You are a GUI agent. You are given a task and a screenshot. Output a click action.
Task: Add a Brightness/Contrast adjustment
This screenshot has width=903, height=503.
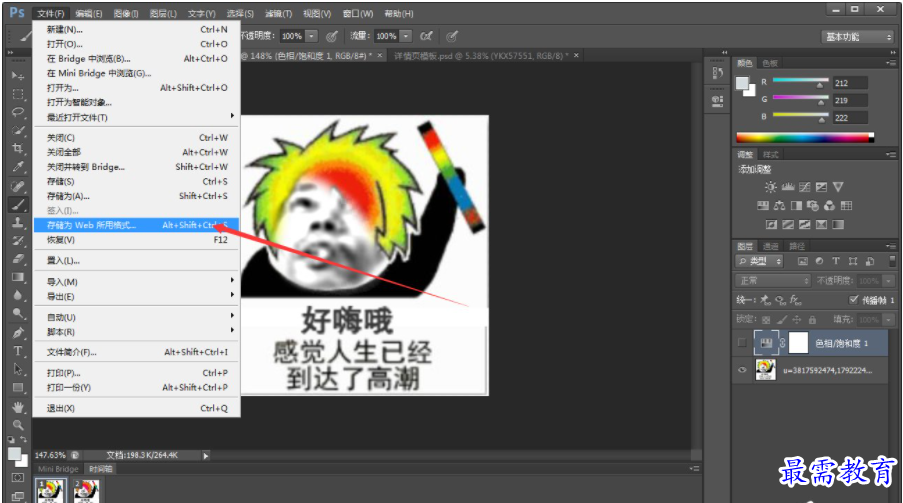coord(771,187)
